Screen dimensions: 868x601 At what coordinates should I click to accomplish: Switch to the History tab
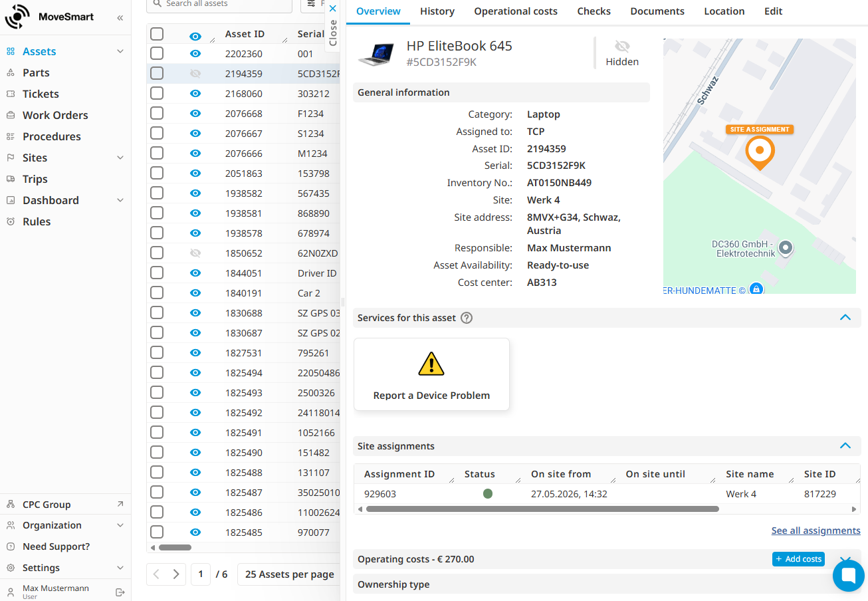point(437,11)
